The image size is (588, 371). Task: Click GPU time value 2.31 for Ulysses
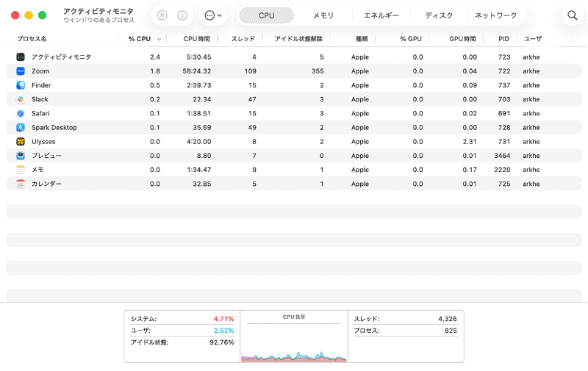470,142
